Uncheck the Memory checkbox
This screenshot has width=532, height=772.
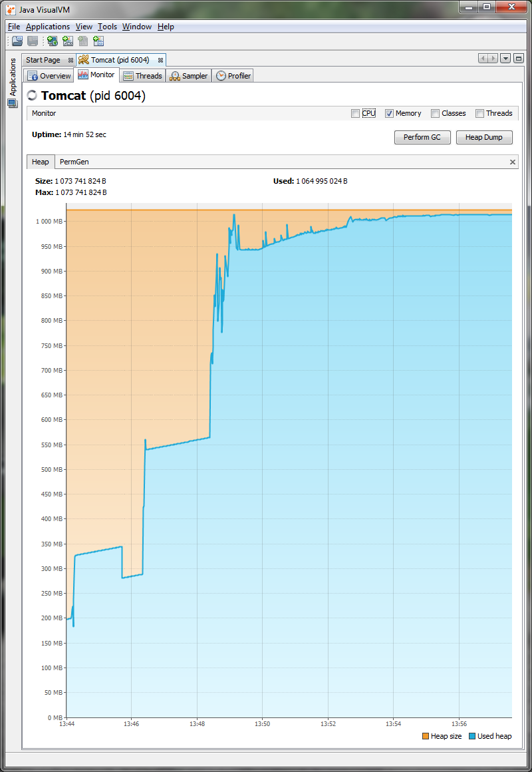389,113
